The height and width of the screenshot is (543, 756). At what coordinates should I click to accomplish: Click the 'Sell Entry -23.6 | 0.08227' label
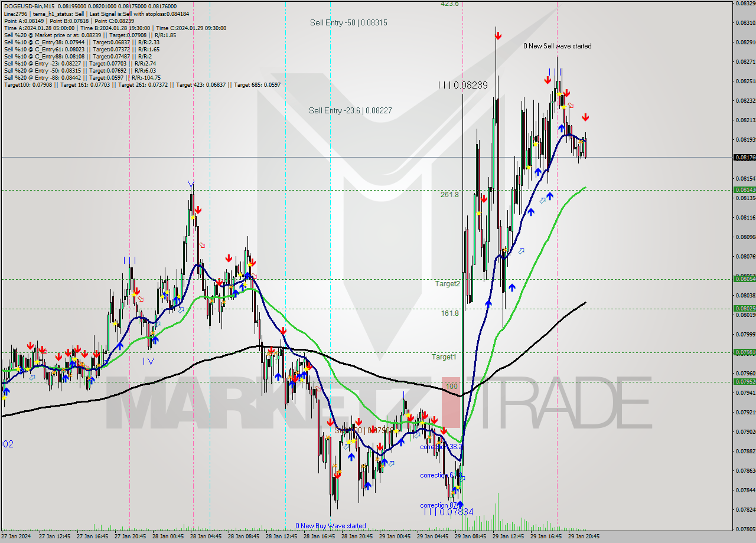(x=350, y=110)
